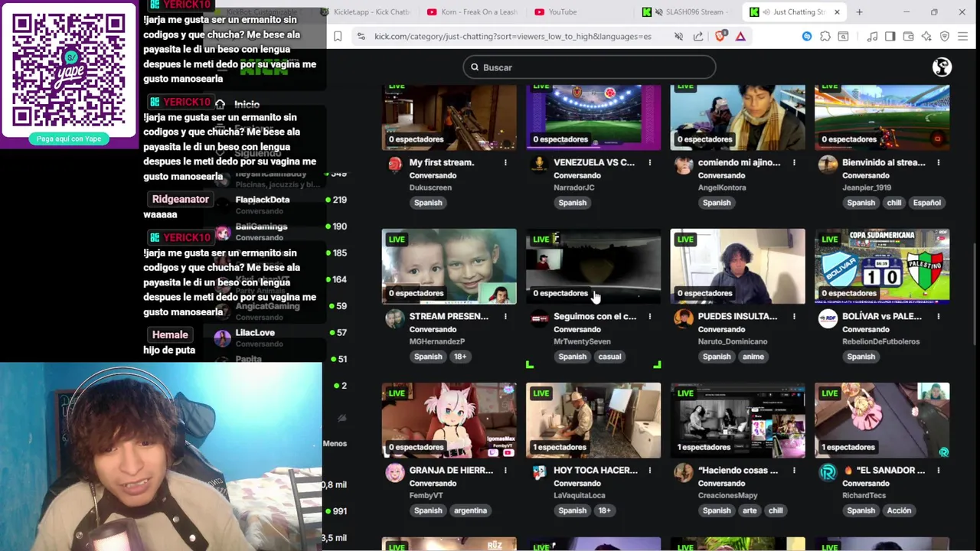Viewport: 980px width, 551px height.
Task: Click the NarradorJC channel avatar
Action: (539, 165)
